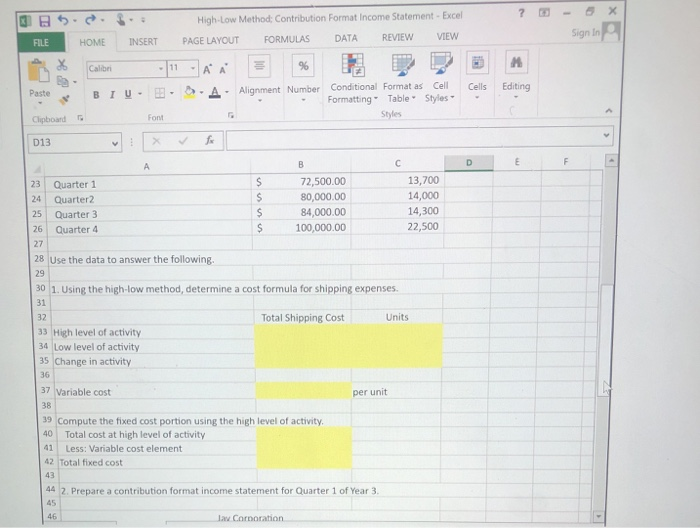Collapse the ribbon with the caret
Image resolution: width=700 pixels, height=528 pixels.
pyautogui.click(x=608, y=111)
